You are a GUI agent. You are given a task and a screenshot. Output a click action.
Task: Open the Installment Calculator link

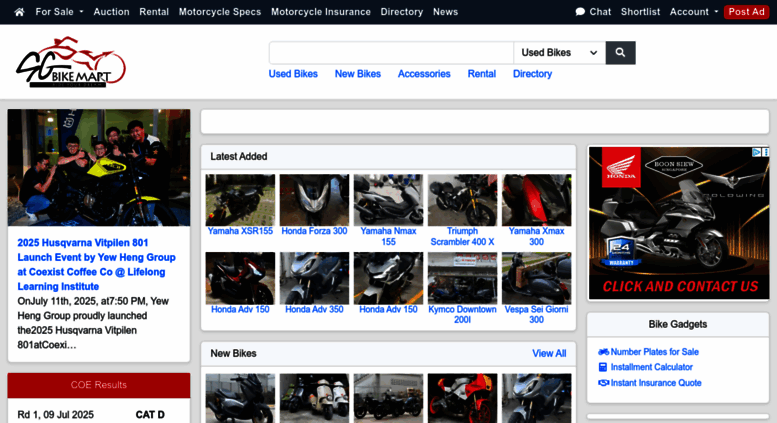click(652, 368)
